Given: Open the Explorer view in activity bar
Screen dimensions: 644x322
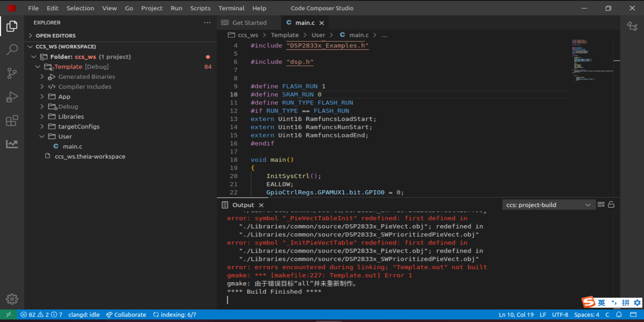Looking at the screenshot, I should [12, 26].
